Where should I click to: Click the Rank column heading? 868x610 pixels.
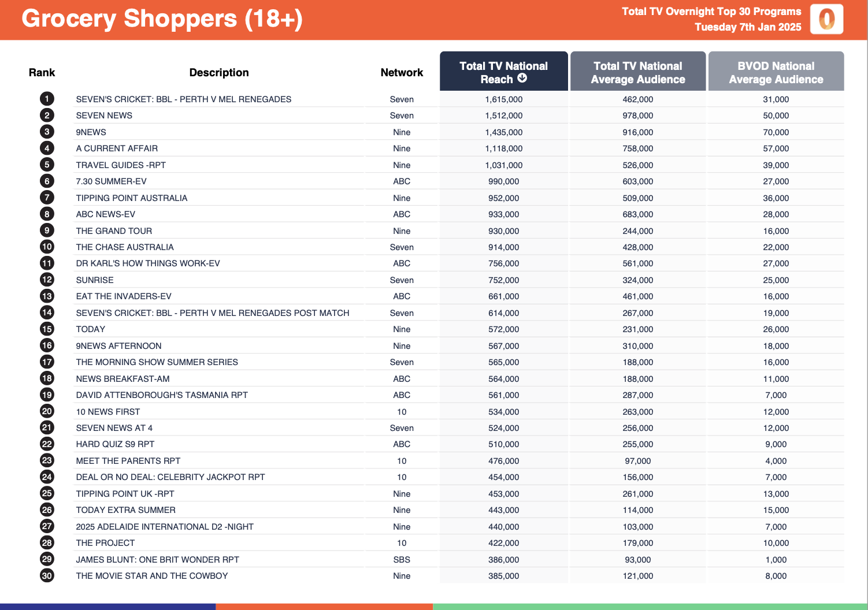tap(42, 73)
